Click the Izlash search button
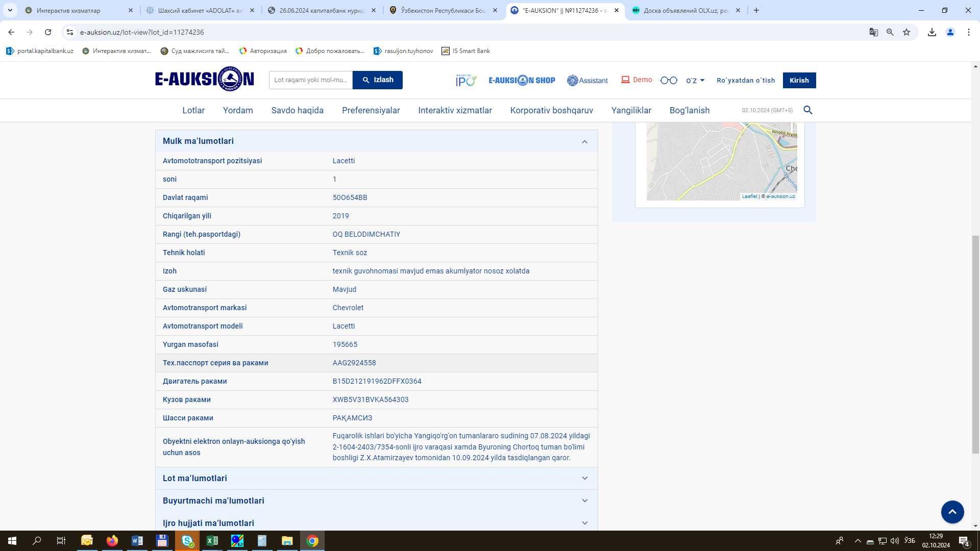980x551 pixels. click(378, 80)
